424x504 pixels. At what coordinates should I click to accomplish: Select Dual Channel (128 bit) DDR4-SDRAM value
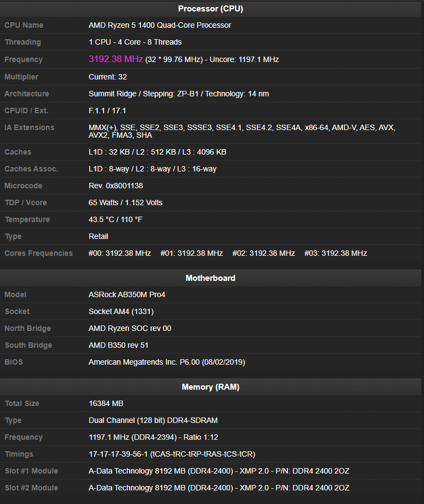tap(153, 420)
